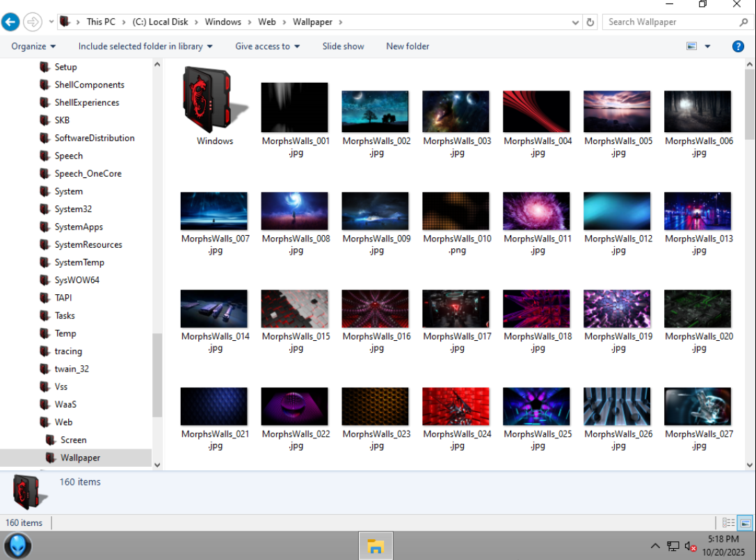
Task: Click File Explorer taskbar icon
Action: click(376, 546)
